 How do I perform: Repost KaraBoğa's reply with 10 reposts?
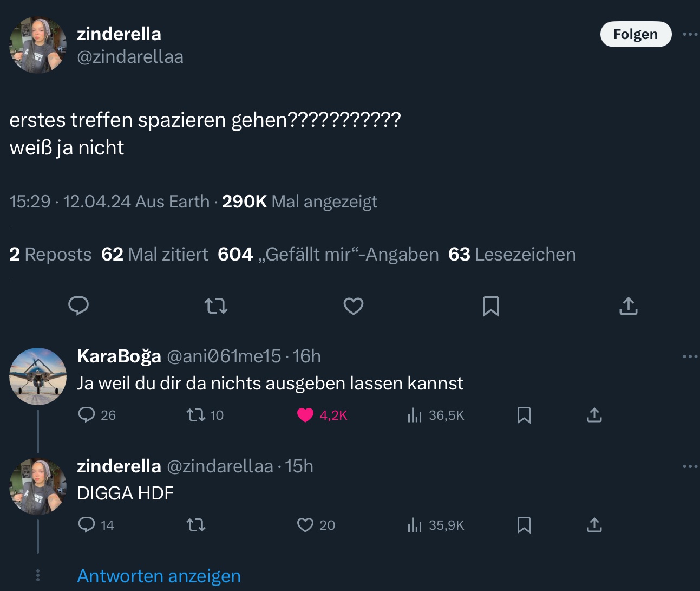[195, 415]
